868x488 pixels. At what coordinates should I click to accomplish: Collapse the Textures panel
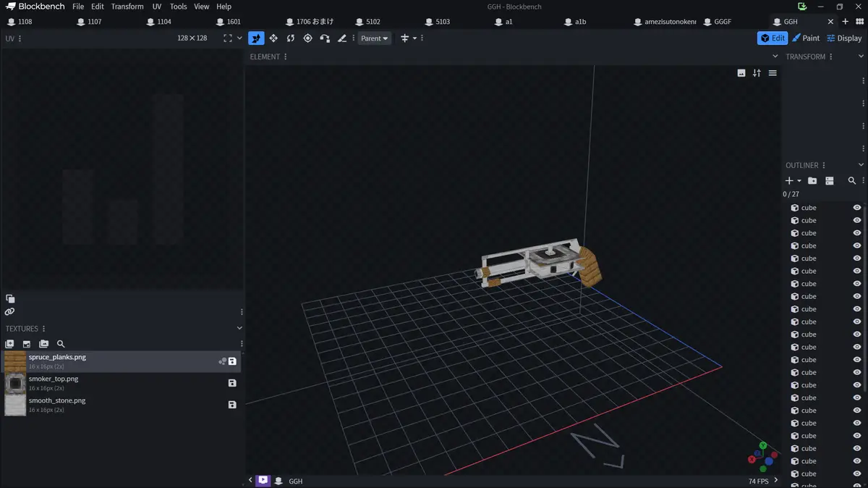(239, 328)
